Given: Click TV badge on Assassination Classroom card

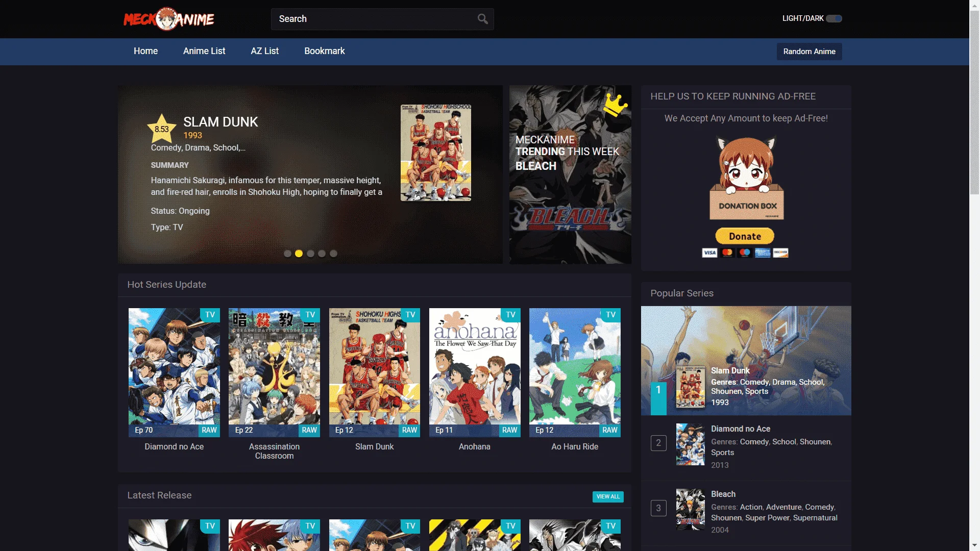Looking at the screenshot, I should coord(310,315).
